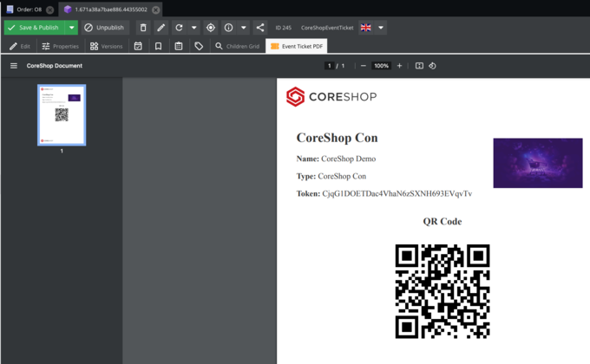Zoom out the PDF with minus icon
590x364 pixels.
pyautogui.click(x=363, y=66)
